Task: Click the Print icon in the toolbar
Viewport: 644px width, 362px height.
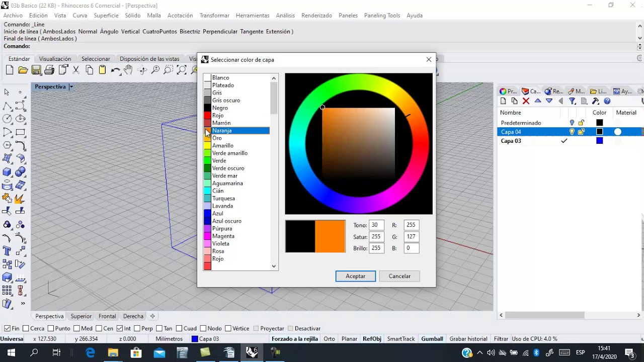Action: [x=49, y=70]
